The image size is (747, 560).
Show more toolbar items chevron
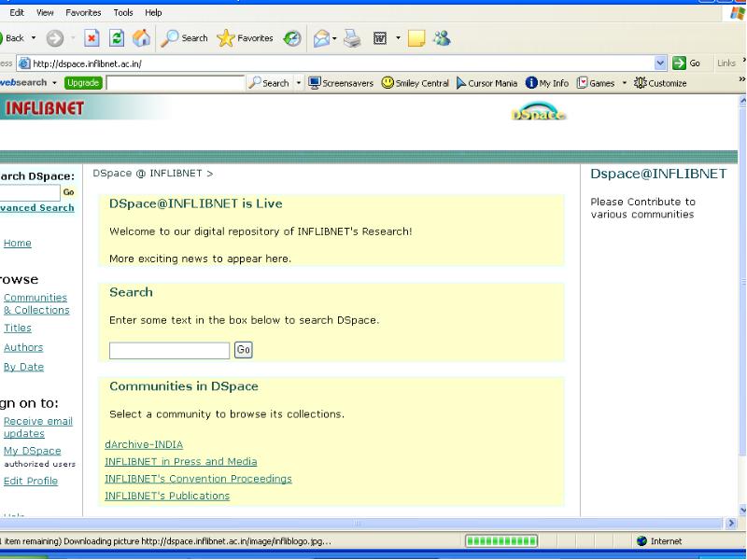click(x=741, y=79)
